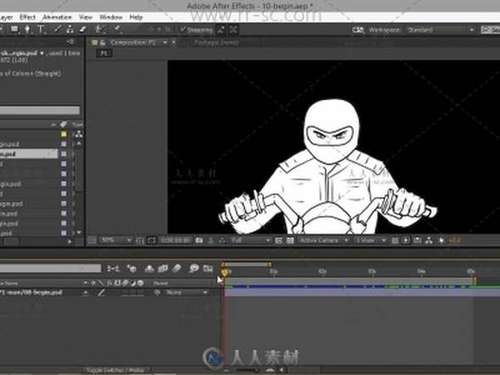Open the Active Camera dropdown

(323, 240)
